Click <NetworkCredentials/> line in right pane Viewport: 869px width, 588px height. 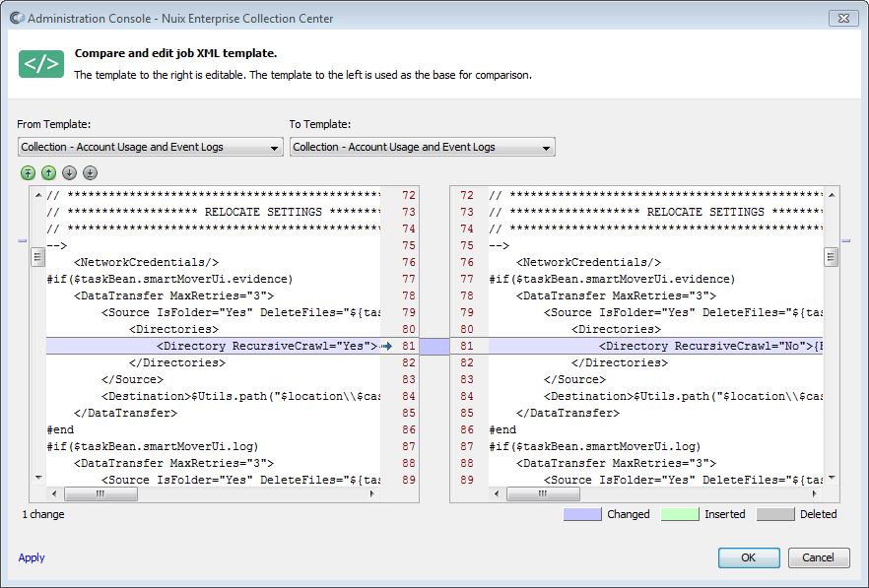pos(588,262)
